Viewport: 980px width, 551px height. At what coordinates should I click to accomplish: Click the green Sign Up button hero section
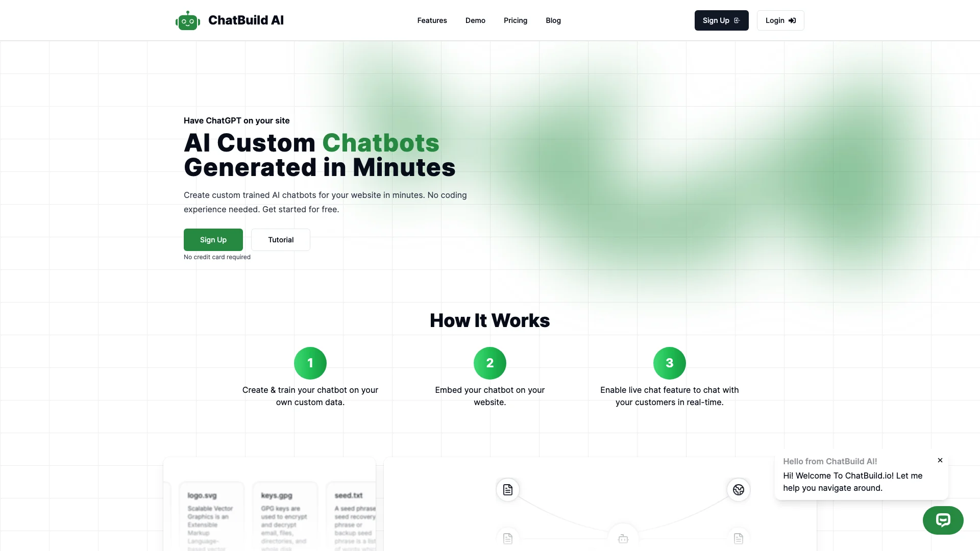point(213,239)
